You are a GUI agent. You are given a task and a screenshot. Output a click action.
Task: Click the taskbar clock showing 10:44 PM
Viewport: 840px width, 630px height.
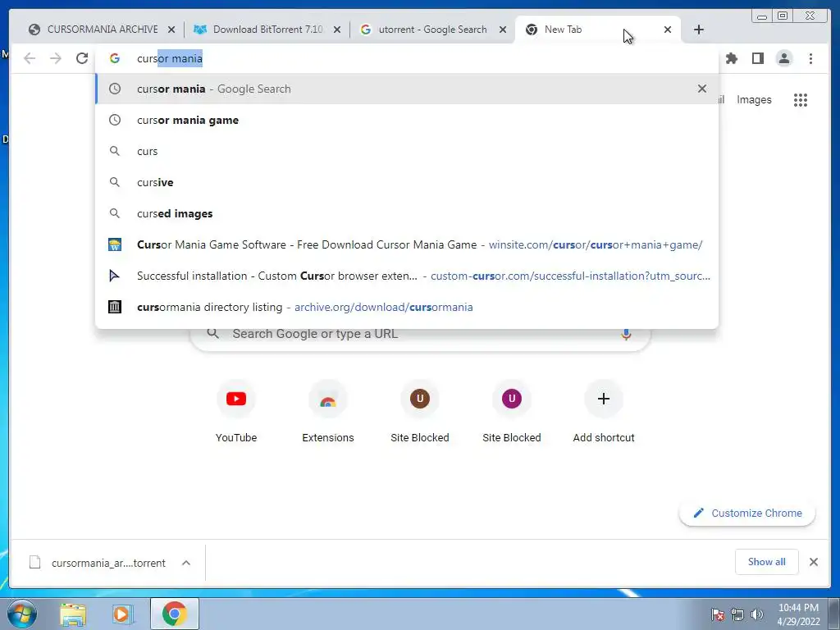click(798, 614)
